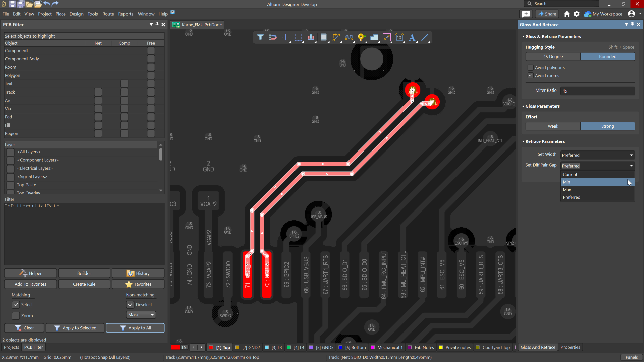This screenshot has height=362, width=644.
Task: Click the Save icon in title bar
Action: coord(12,4)
